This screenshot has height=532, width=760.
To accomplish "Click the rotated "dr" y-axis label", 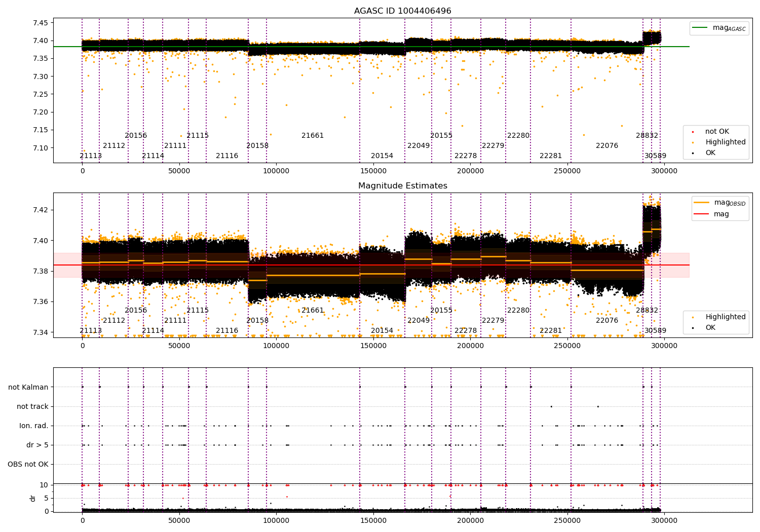I will pyautogui.click(x=33, y=498).
